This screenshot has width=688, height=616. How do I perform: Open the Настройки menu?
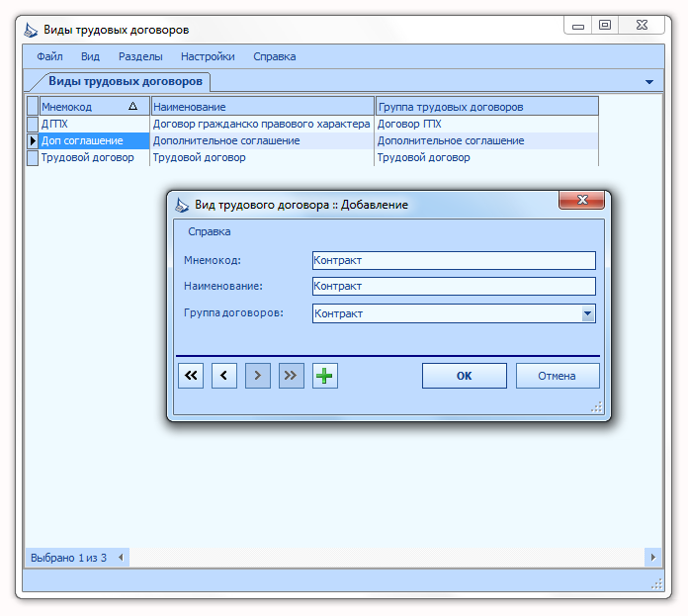208,56
